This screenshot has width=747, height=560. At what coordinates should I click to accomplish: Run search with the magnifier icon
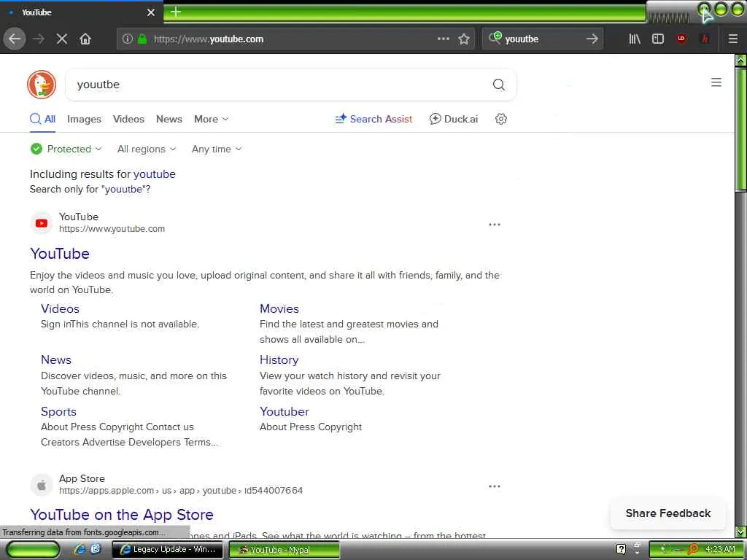(x=499, y=85)
